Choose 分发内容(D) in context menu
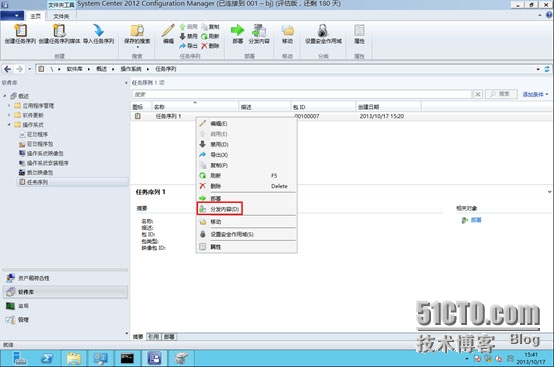The image size is (554, 367). coord(246,209)
